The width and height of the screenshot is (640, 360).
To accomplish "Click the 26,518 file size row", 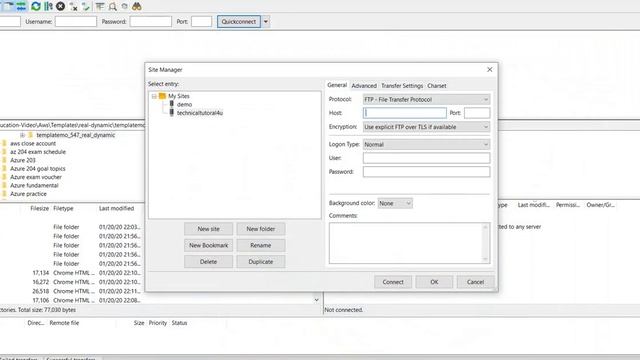I will [41, 291].
